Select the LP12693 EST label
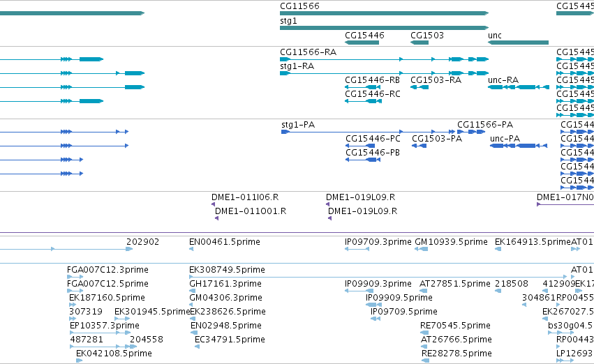This screenshot has height=364, width=594. (x=574, y=354)
